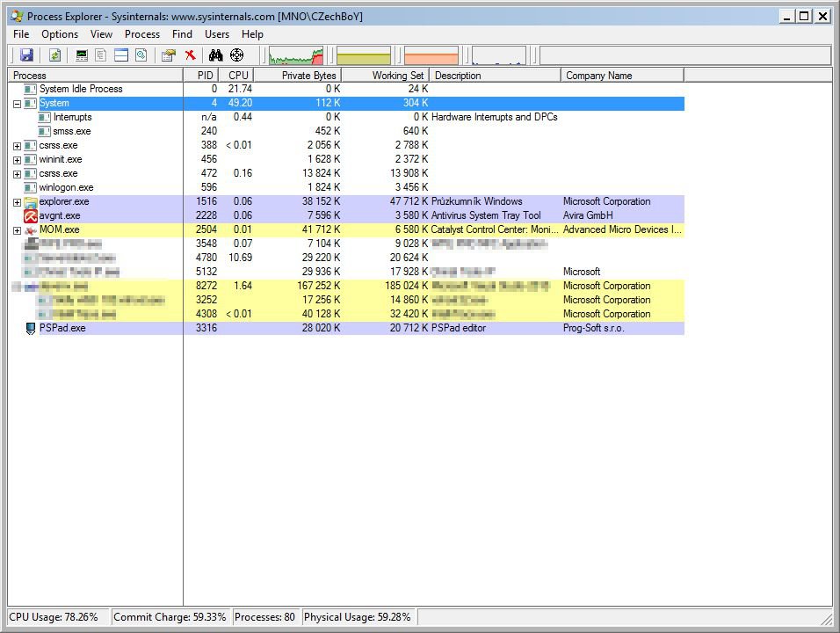Click the CPU Usage status bar panel
This screenshot has width=840, height=633.
(x=58, y=617)
